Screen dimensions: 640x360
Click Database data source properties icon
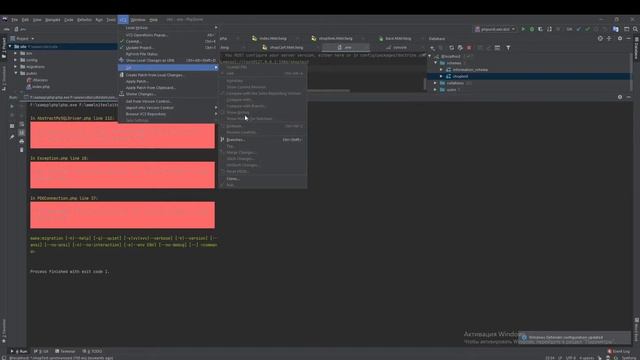[460, 48]
